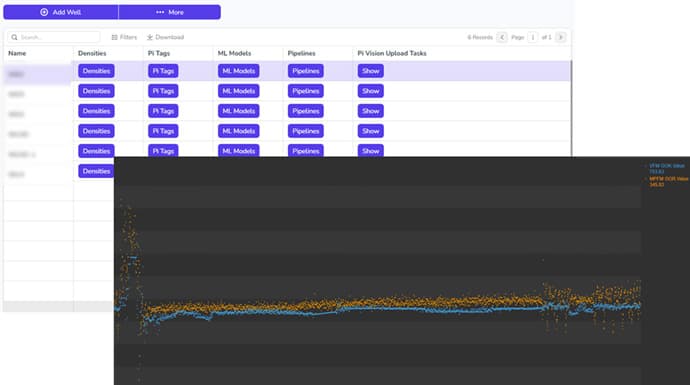Select the fourth row name cell
Image resolution: width=690 pixels, height=385 pixels.
(x=38, y=134)
